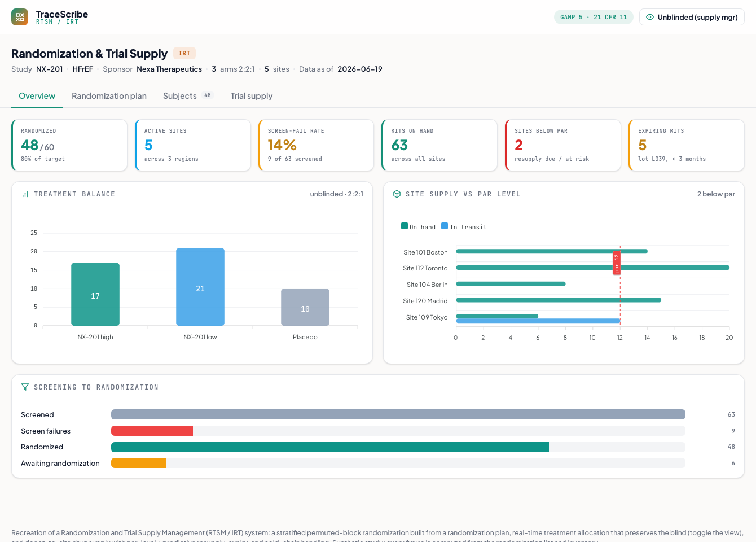The width and height of the screenshot is (756, 542).
Task: Click the Randomized green funnel bar
Action: [330, 447]
